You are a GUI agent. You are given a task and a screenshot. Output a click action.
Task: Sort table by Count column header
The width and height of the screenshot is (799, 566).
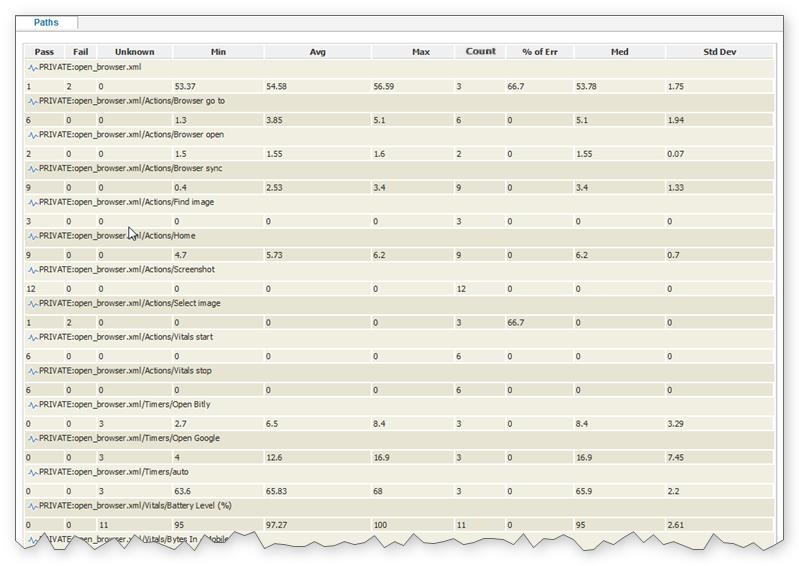coord(480,52)
